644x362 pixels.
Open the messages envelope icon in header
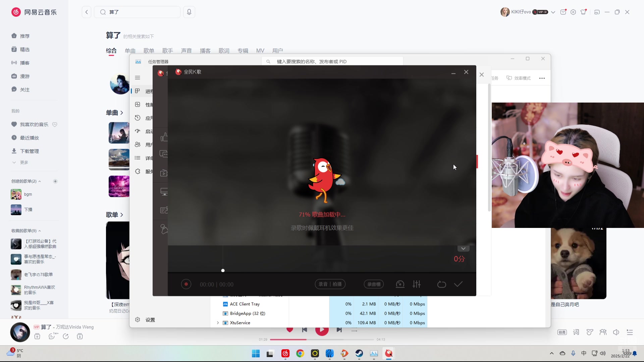click(x=563, y=12)
